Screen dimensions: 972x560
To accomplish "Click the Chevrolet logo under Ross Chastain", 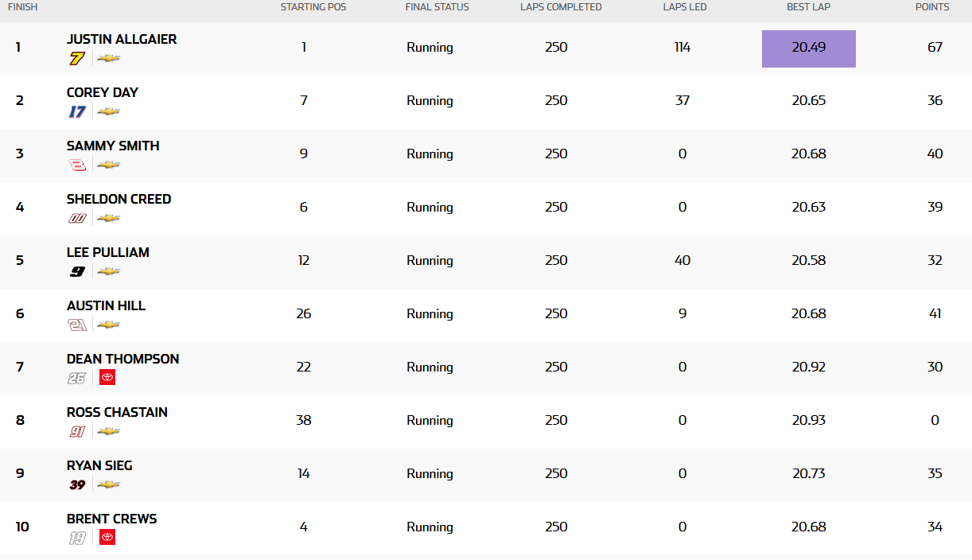I will [x=108, y=431].
